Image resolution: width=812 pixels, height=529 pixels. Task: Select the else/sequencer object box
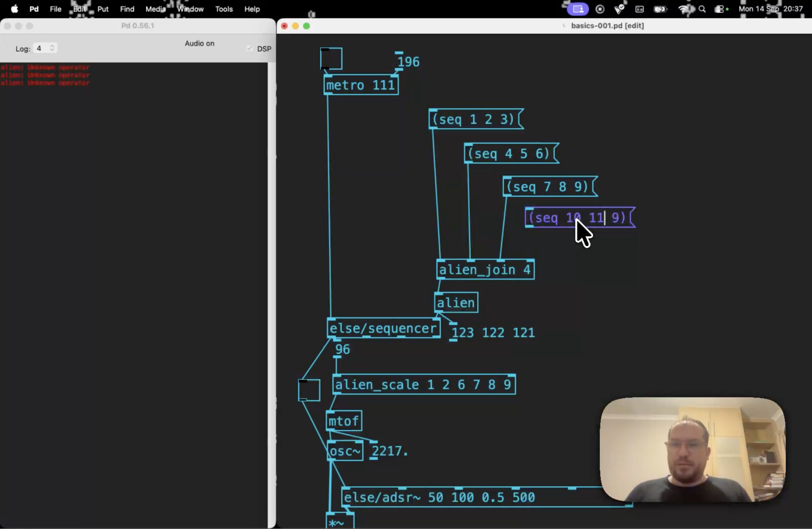(383, 328)
